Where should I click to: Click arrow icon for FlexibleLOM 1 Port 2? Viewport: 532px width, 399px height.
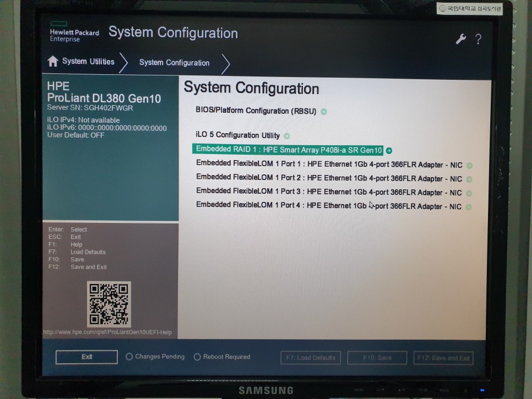(469, 179)
